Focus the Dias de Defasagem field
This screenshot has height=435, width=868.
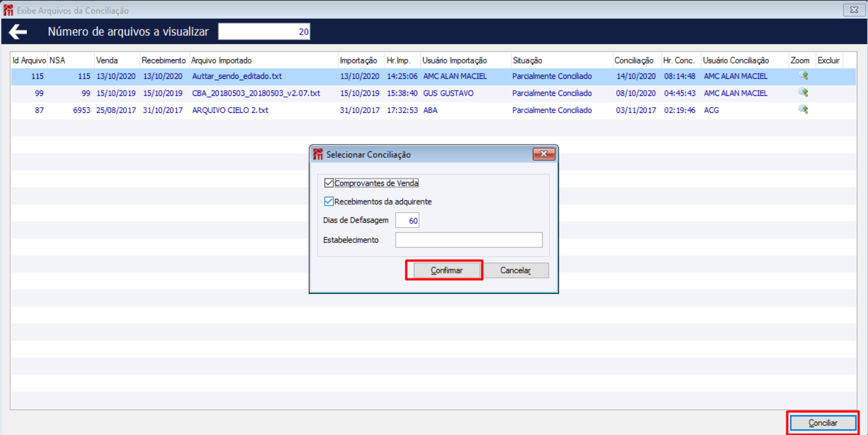407,220
